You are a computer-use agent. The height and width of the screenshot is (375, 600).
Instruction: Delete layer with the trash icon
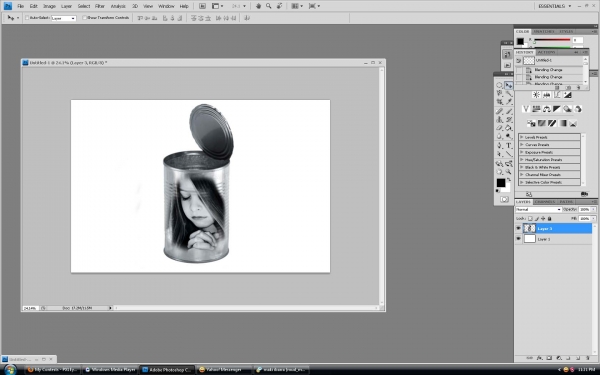click(x=587, y=358)
